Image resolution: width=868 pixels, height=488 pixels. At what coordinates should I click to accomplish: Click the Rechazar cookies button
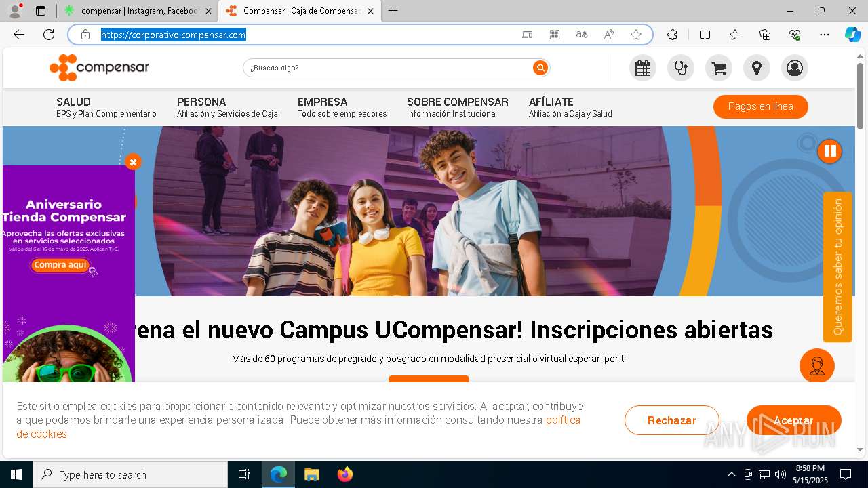point(671,420)
